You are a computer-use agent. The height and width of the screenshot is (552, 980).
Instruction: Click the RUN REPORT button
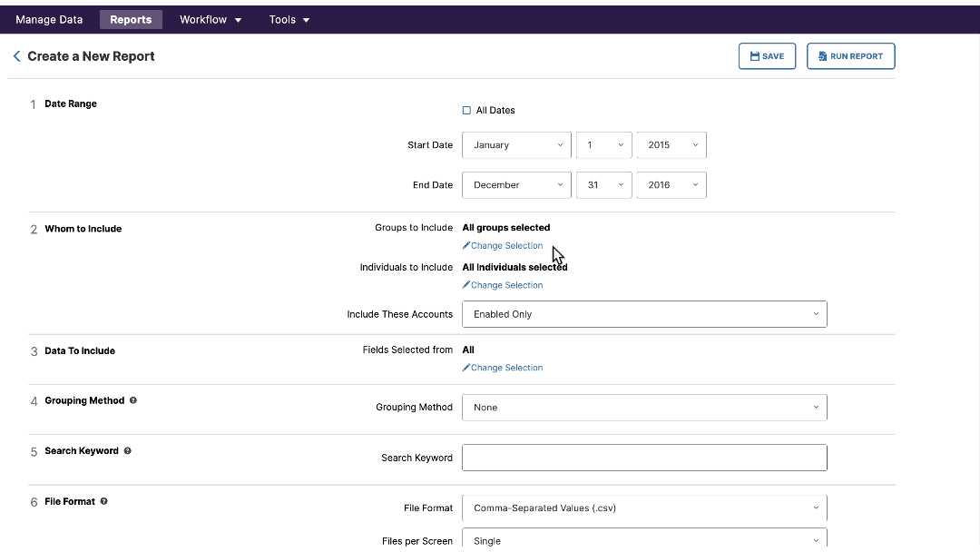pos(850,56)
